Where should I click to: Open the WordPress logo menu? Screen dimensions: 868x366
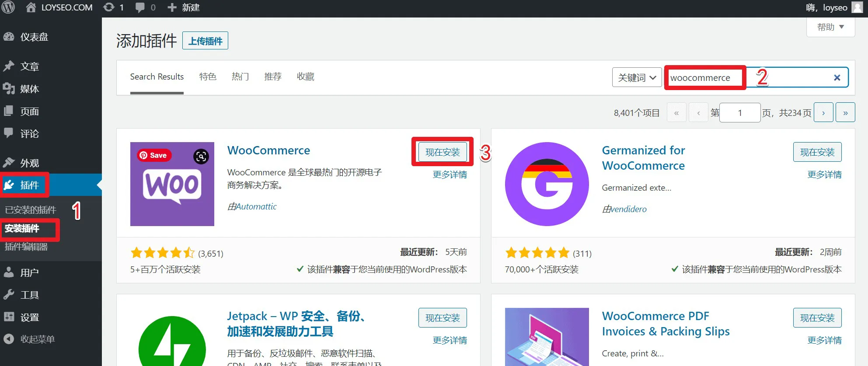point(8,7)
